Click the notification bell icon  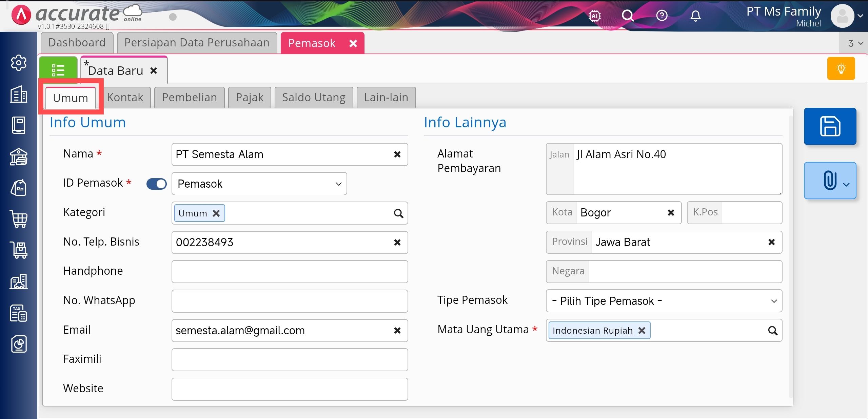(x=695, y=16)
